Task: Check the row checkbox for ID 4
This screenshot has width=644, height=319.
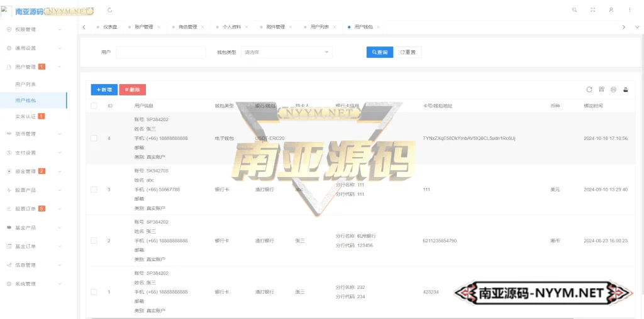Action: click(x=94, y=138)
